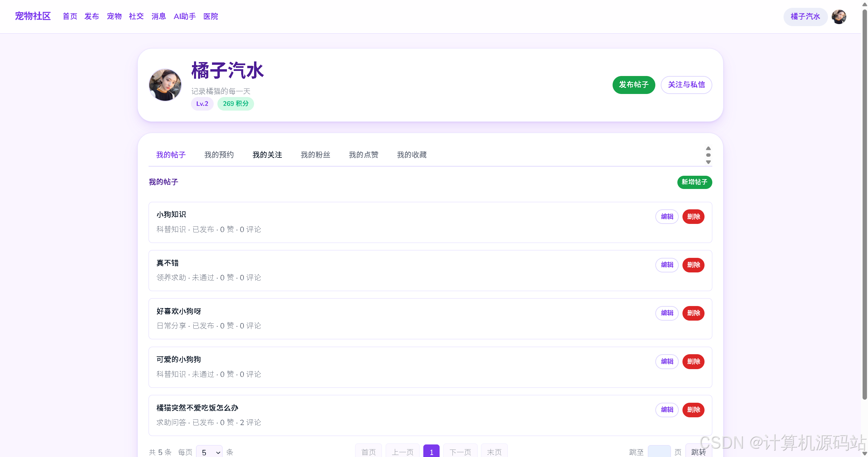Delete the 好喜欢小狗呀 post
868x457 pixels.
693,313
